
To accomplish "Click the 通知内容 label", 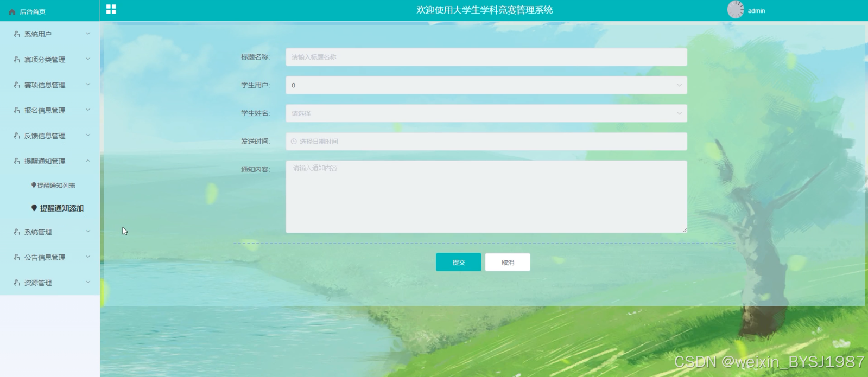I will pos(255,170).
